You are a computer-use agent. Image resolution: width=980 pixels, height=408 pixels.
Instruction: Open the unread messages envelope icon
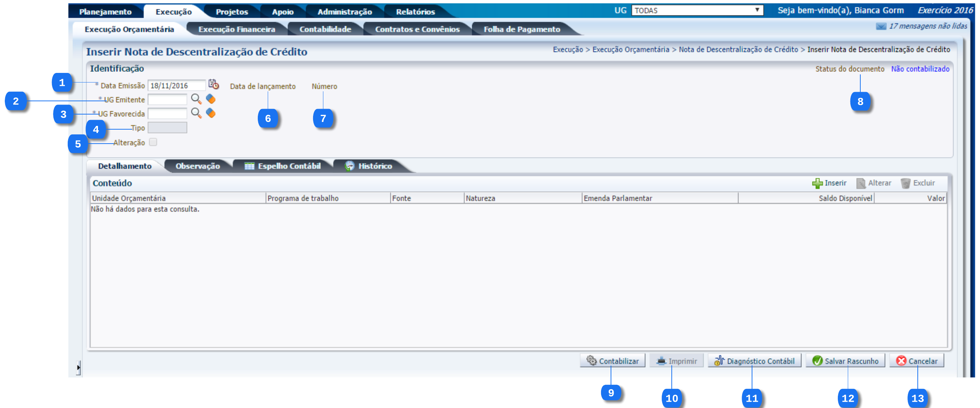click(x=881, y=26)
